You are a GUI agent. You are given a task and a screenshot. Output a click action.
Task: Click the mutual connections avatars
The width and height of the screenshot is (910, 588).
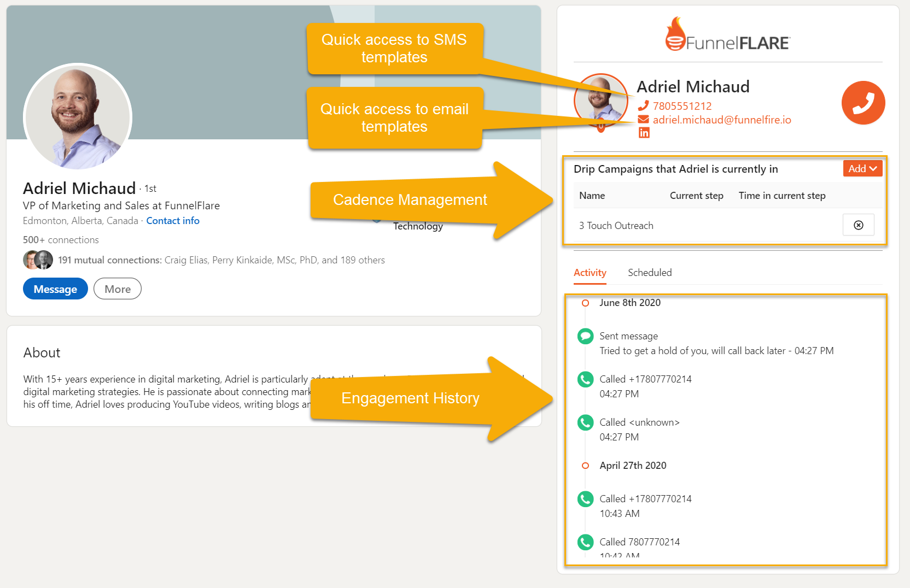pyautogui.click(x=38, y=260)
